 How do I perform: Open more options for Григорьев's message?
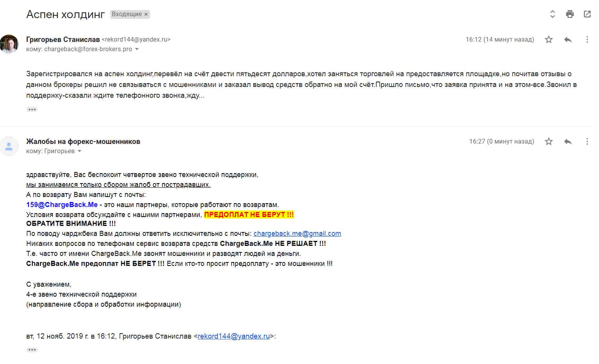point(587,40)
